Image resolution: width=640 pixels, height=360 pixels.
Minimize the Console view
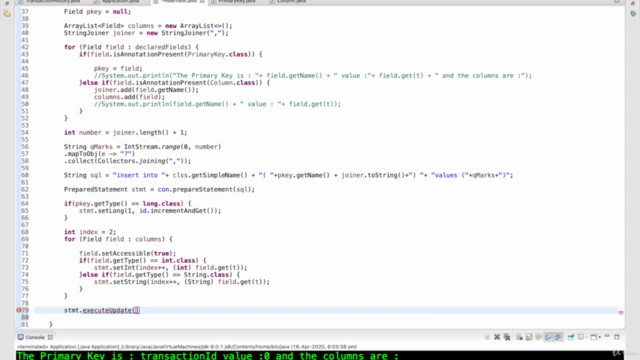(607, 336)
